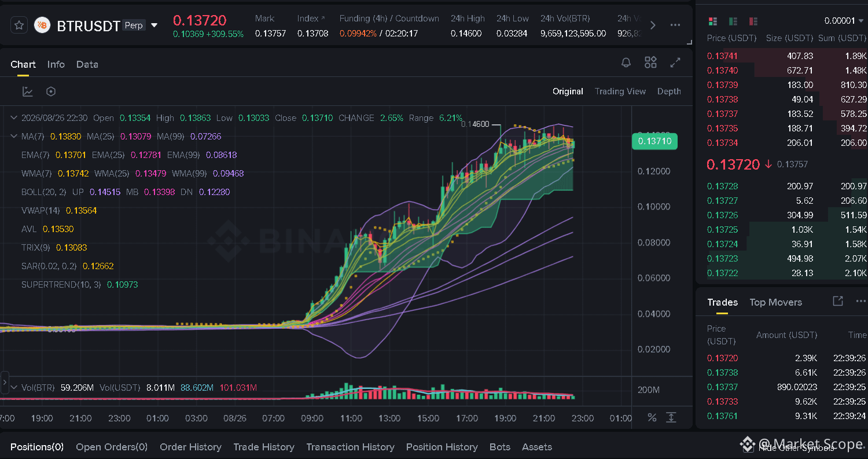Expand the left side panel arrow
This screenshot has height=459, width=868.
point(5,383)
